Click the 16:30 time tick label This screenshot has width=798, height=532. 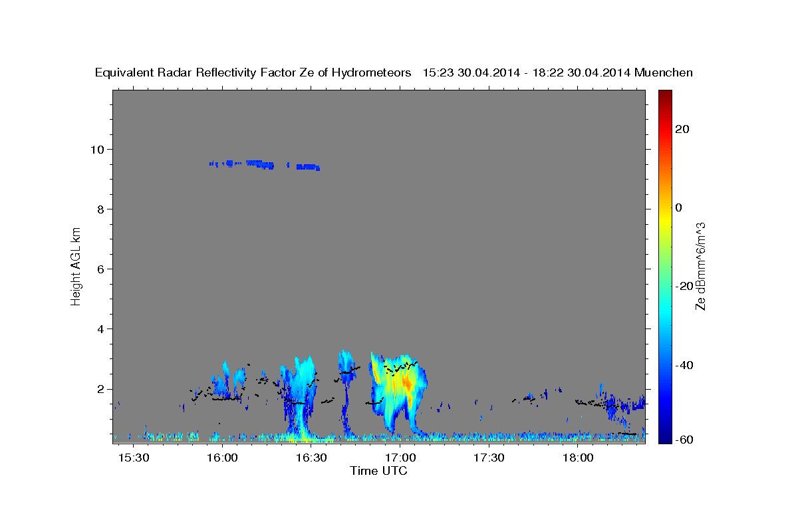point(311,458)
